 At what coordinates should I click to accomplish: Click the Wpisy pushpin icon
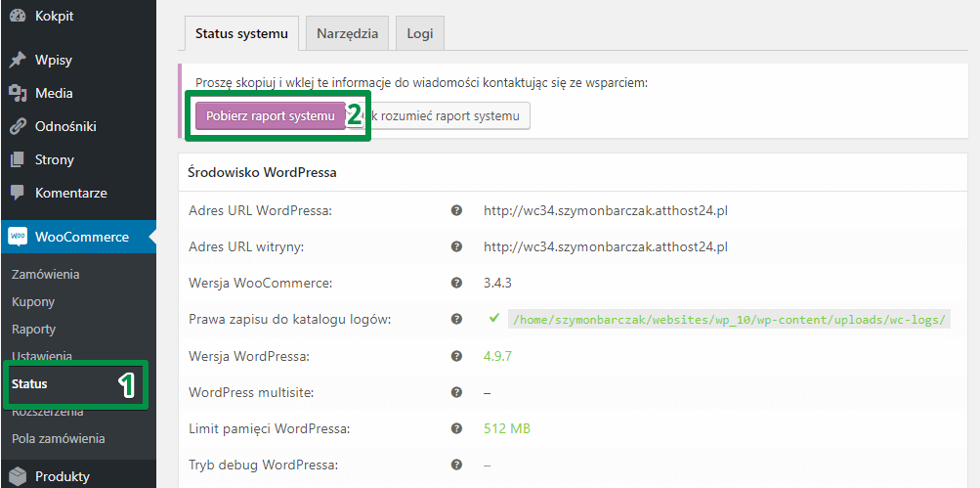point(18,60)
